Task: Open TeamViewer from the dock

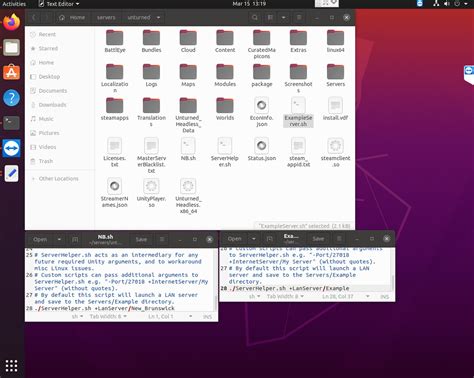Action: (12, 148)
